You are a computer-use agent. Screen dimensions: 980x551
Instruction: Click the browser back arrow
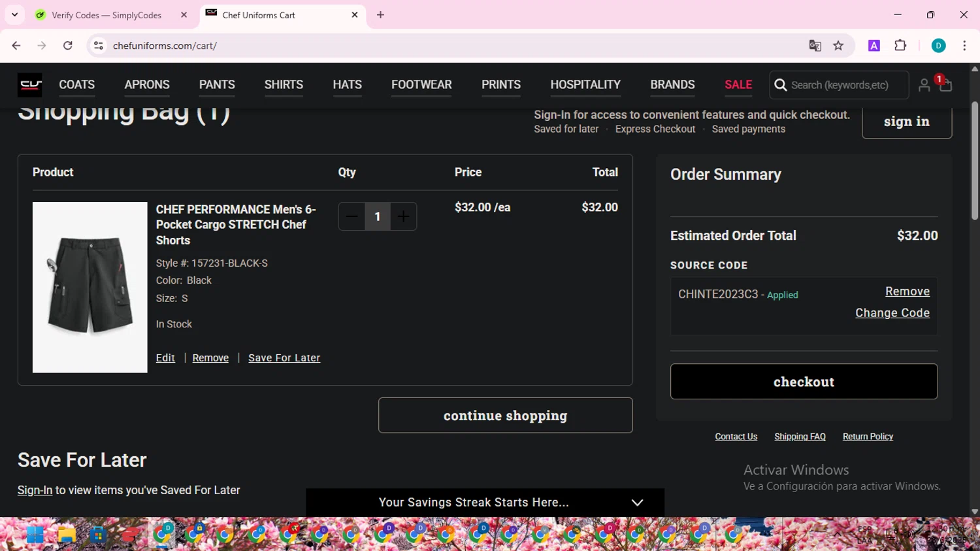point(16,46)
